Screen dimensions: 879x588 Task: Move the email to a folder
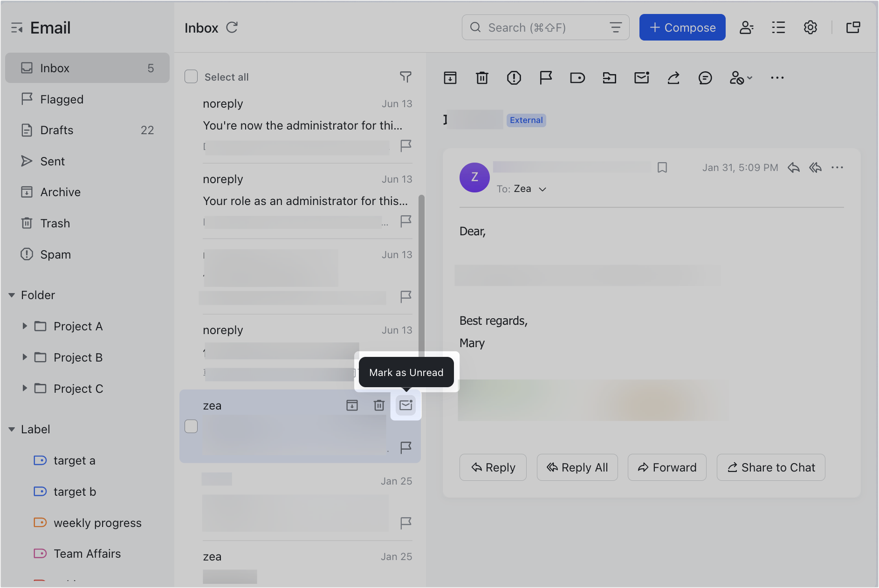tap(609, 78)
